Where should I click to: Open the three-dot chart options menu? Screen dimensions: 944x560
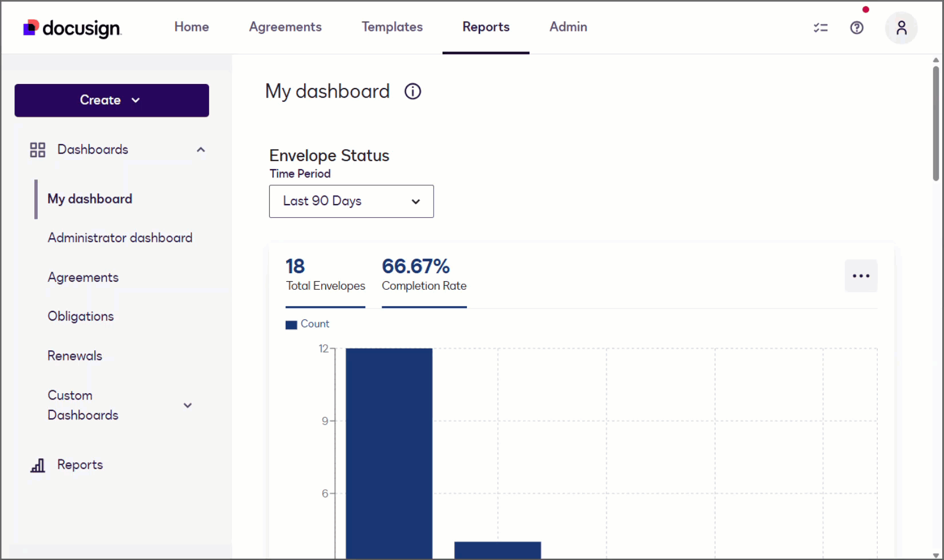[861, 276]
